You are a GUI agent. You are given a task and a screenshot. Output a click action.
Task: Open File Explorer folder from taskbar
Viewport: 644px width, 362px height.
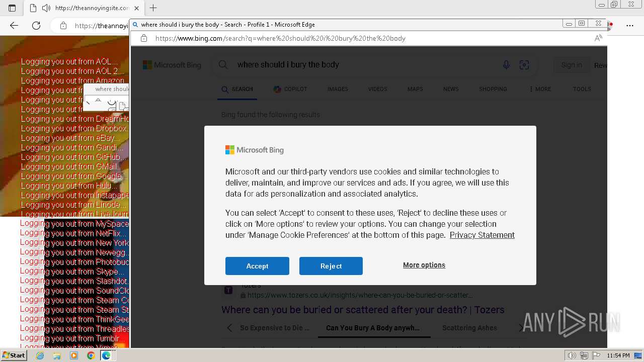(x=57, y=355)
